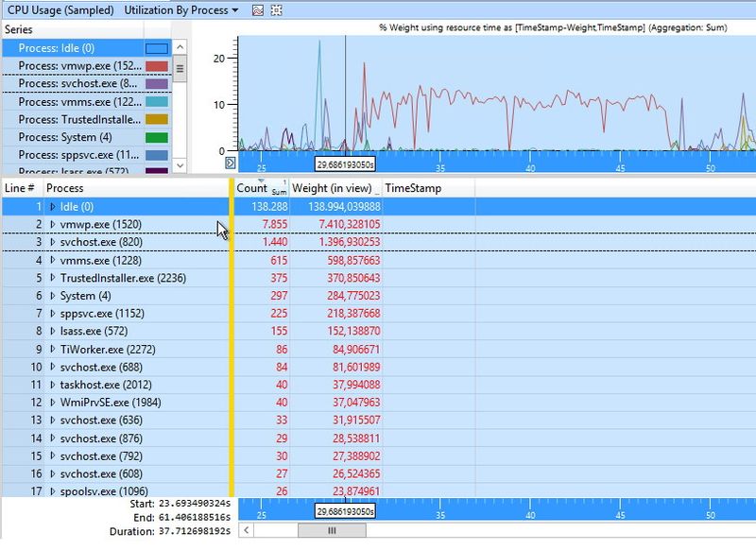The width and height of the screenshot is (756, 550).
Task: Expand the lsass.exe (572) row
Action: pyautogui.click(x=53, y=331)
